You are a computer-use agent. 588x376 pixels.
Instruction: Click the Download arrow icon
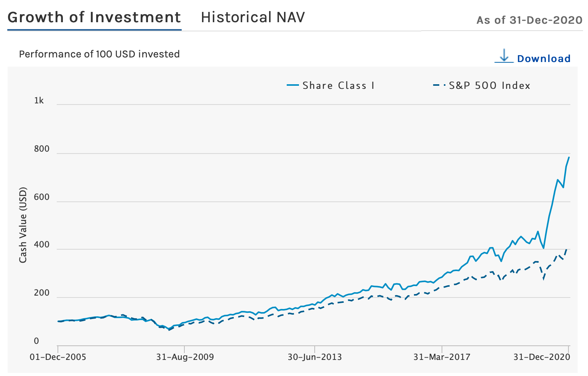(x=504, y=56)
